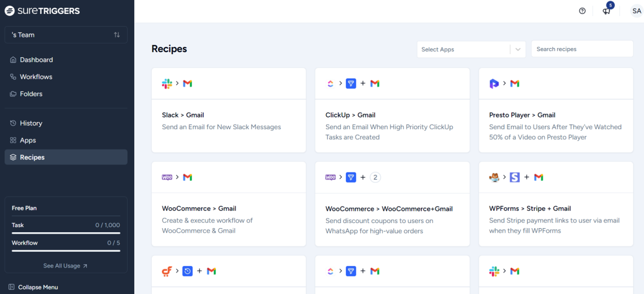Viewport: 644px width, 294px height.
Task: Click the Slack icon in Slack > Gmail card
Action: [167, 83]
